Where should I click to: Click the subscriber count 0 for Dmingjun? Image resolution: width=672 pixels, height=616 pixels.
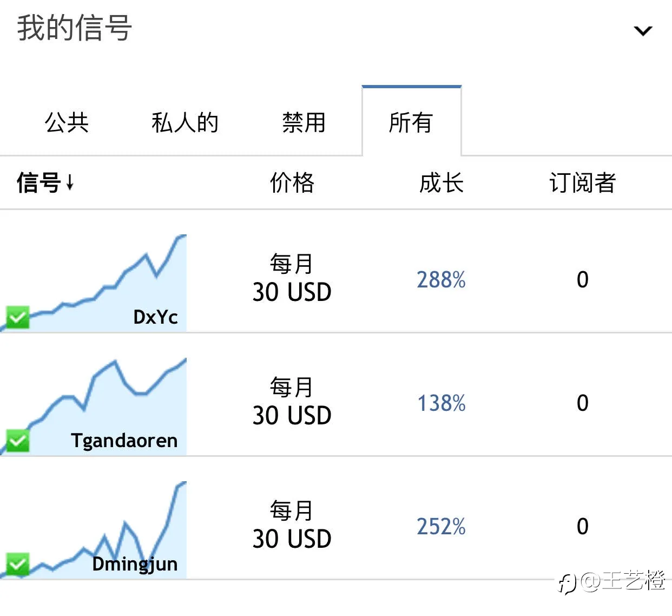pos(583,527)
